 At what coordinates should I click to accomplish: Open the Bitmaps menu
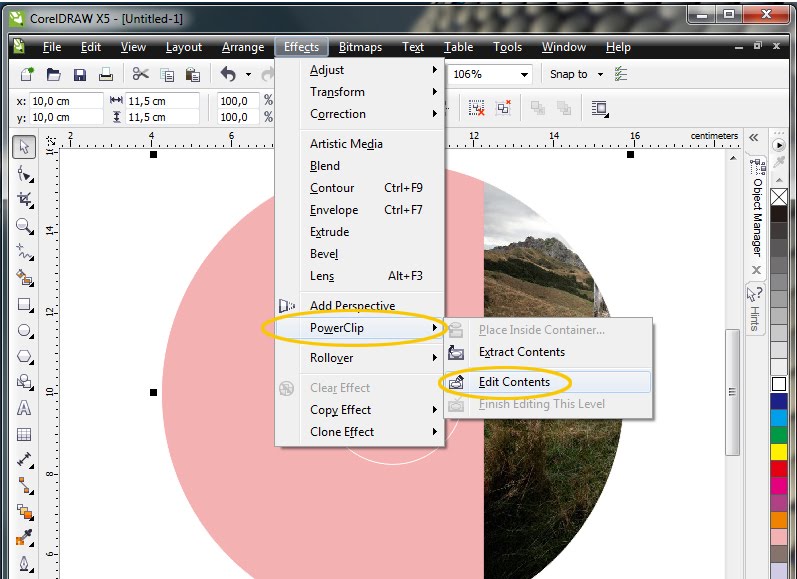coord(360,47)
